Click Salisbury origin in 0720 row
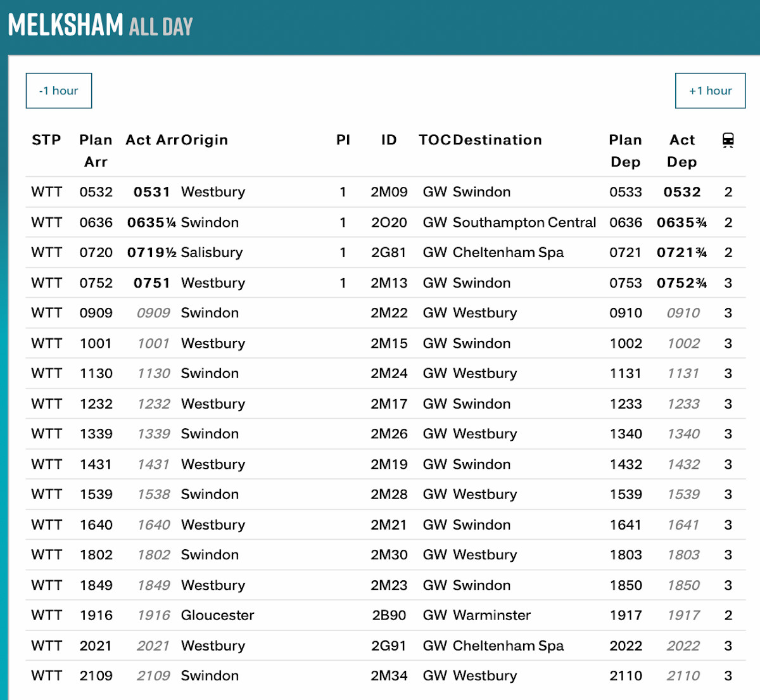760x700 pixels. (212, 252)
